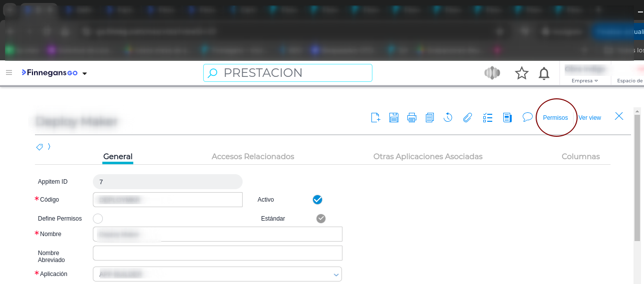The width and height of the screenshot is (644, 284).
Task: Click the Permisos link
Action: 555,118
